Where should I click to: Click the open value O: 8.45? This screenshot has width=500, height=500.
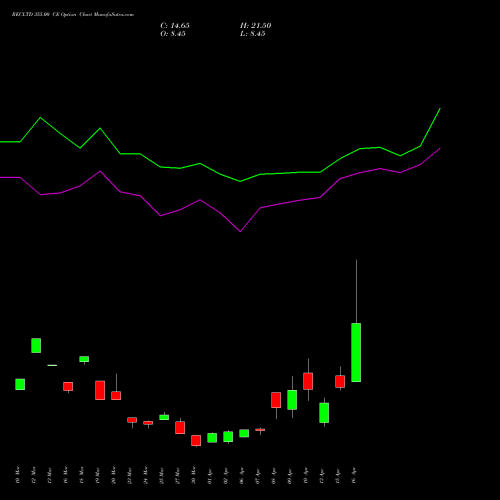(173, 34)
